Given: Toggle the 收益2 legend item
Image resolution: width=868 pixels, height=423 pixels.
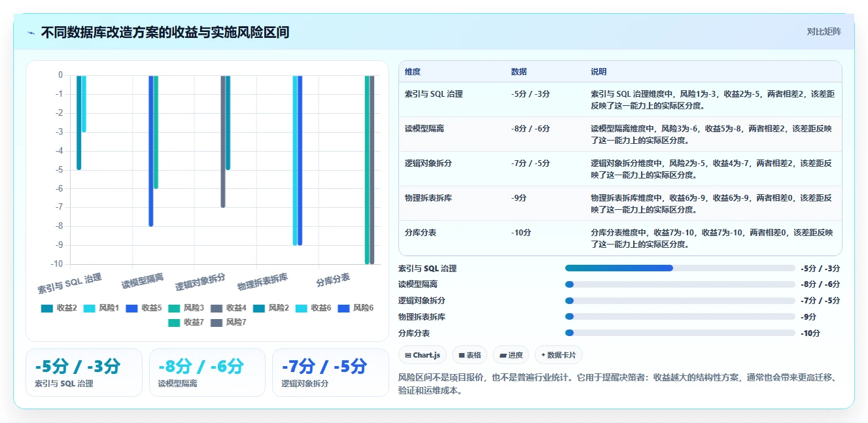Looking at the screenshot, I should [59, 308].
